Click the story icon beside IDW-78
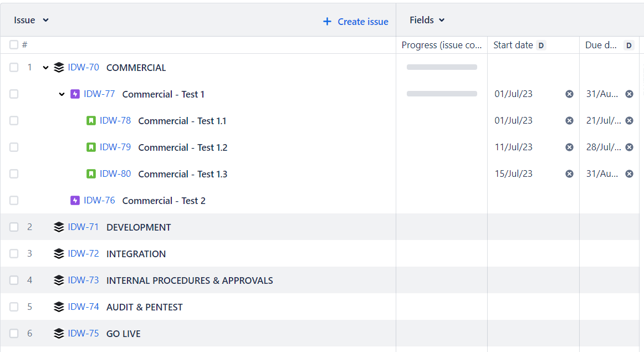 pos(91,121)
